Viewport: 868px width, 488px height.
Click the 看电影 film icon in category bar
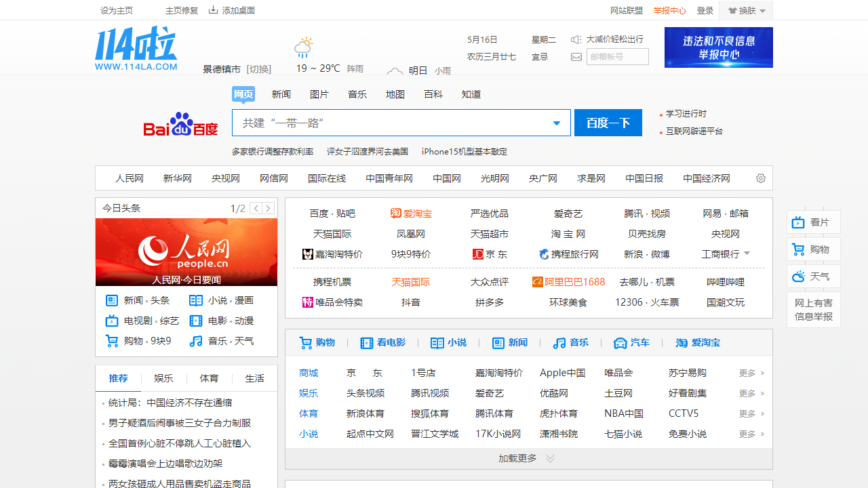tap(367, 343)
